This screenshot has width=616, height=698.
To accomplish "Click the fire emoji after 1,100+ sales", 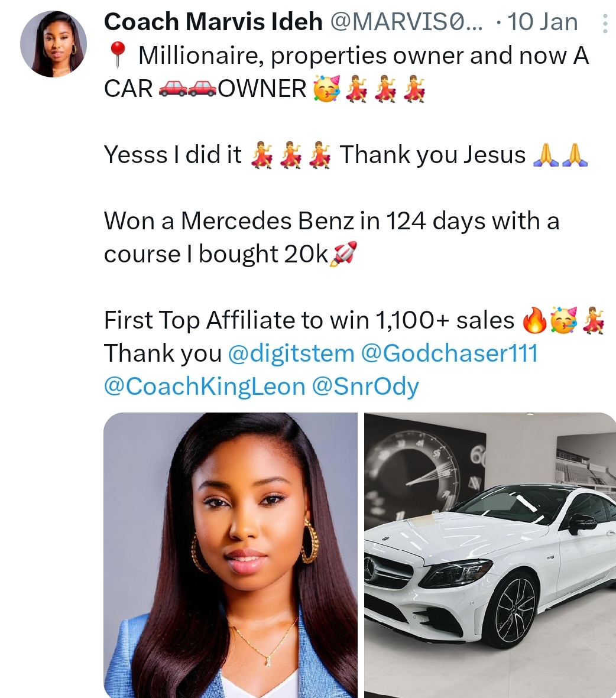I will [534, 321].
